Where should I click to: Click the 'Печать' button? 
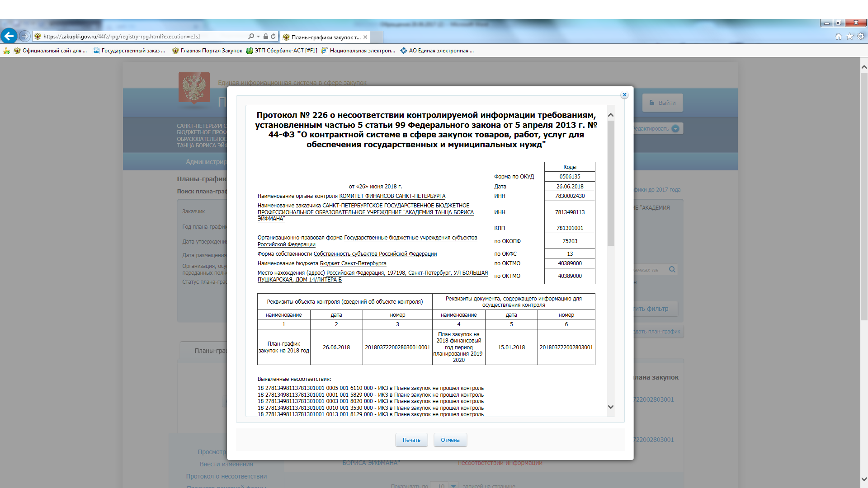tap(411, 440)
